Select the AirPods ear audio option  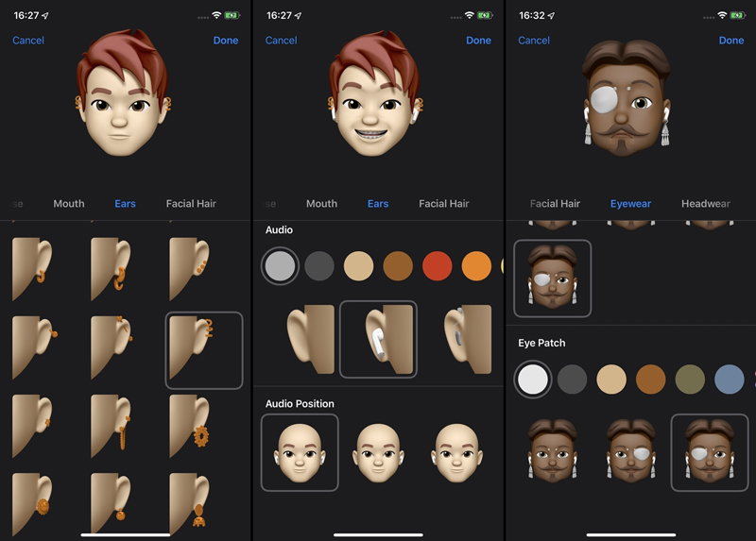tap(378, 338)
